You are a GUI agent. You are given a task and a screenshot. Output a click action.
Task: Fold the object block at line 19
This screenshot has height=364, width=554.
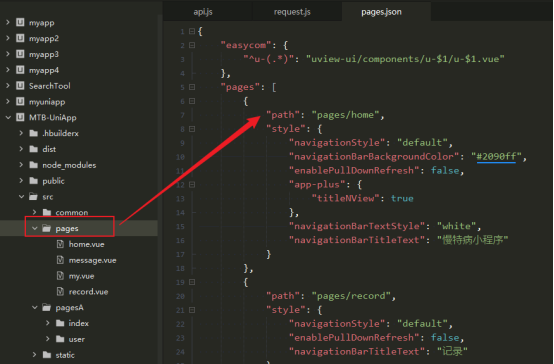coord(192,282)
